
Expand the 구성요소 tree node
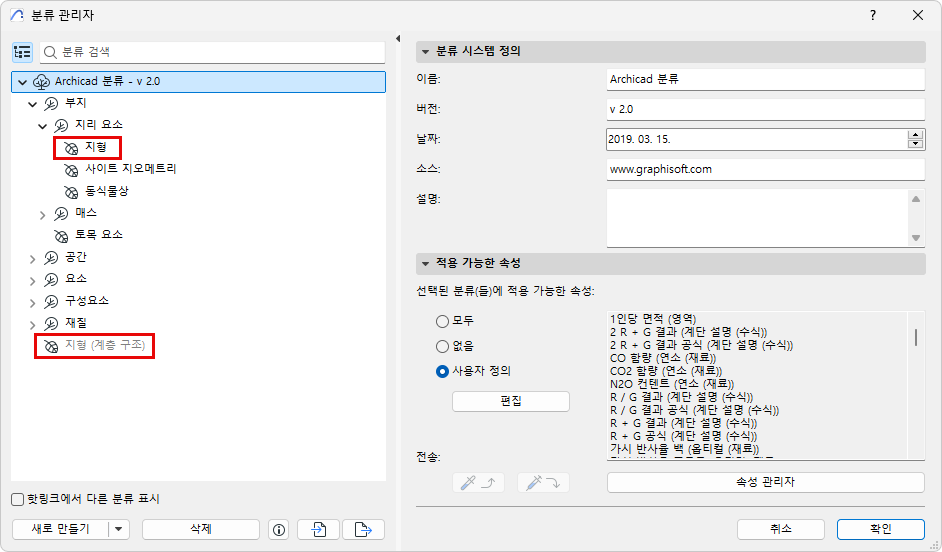(32, 302)
